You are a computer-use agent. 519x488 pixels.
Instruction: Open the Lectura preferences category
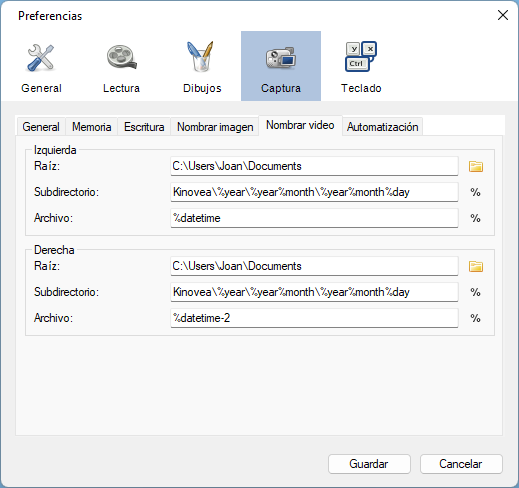point(121,66)
